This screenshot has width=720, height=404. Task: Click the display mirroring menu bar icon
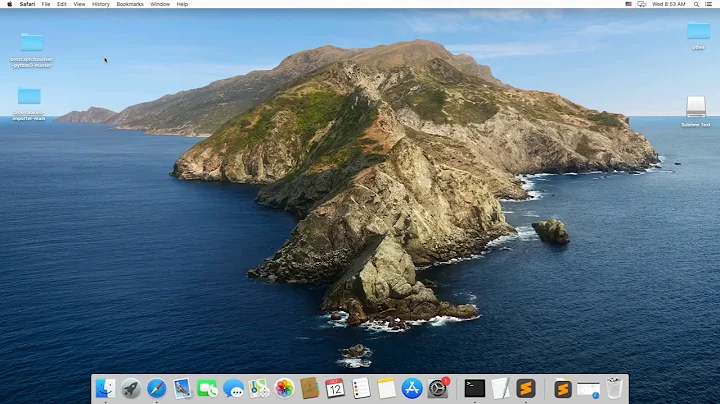tap(641, 4)
